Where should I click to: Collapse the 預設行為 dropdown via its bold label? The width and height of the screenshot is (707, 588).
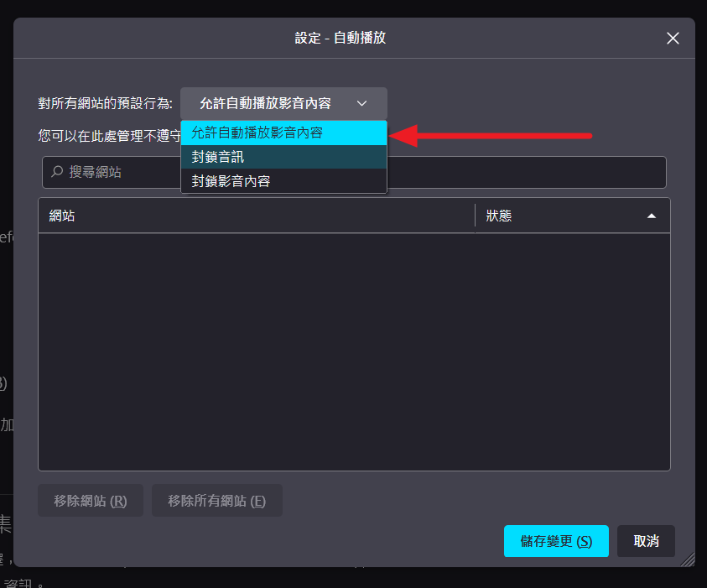265,104
